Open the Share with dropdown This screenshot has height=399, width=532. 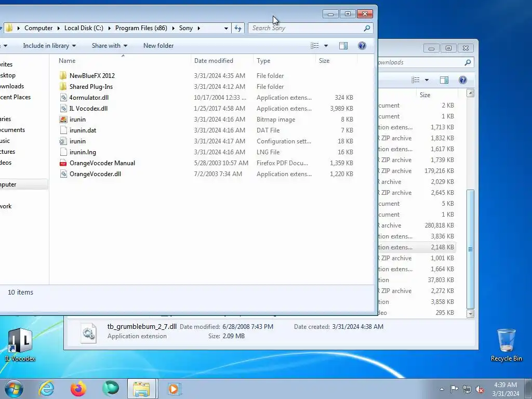109,46
